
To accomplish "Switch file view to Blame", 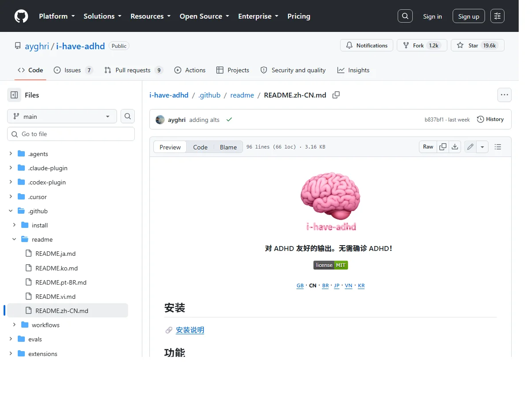I will pos(228,147).
